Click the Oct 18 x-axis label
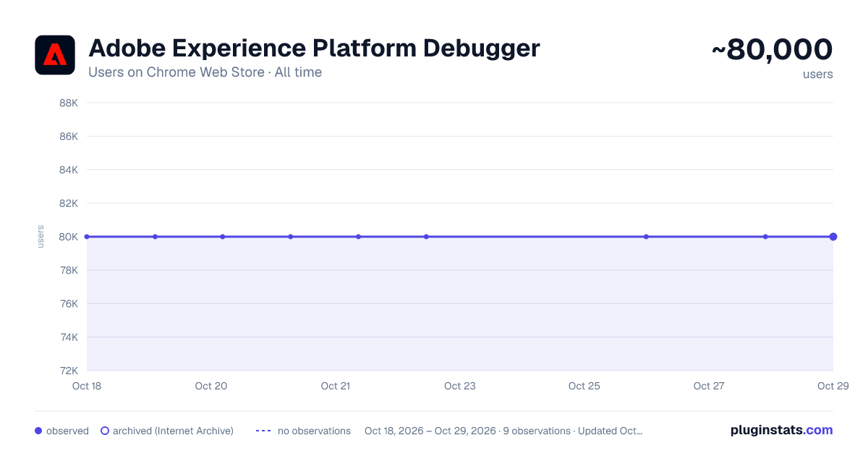This screenshot has height=456, width=868. (87, 386)
